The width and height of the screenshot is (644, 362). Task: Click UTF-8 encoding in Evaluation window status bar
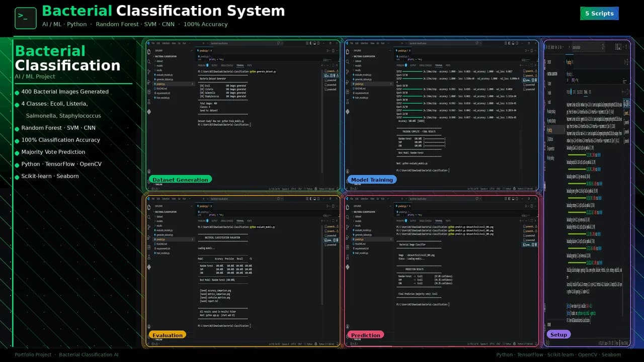293,344
